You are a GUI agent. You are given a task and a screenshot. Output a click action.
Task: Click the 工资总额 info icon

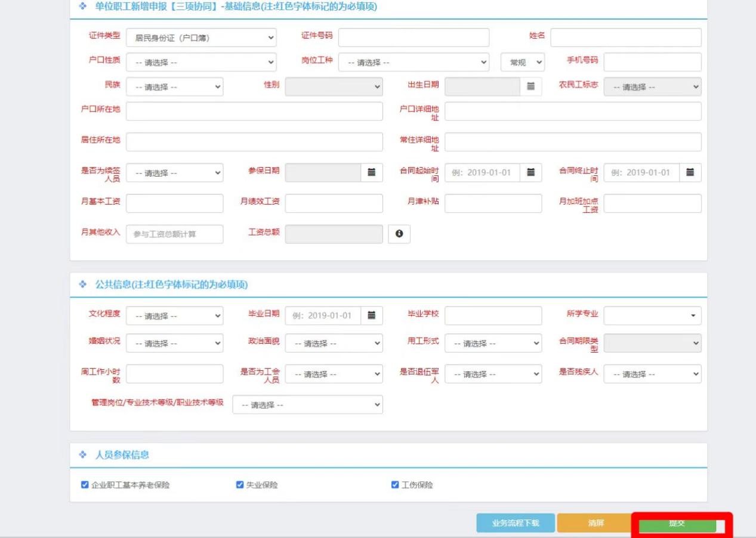(399, 234)
